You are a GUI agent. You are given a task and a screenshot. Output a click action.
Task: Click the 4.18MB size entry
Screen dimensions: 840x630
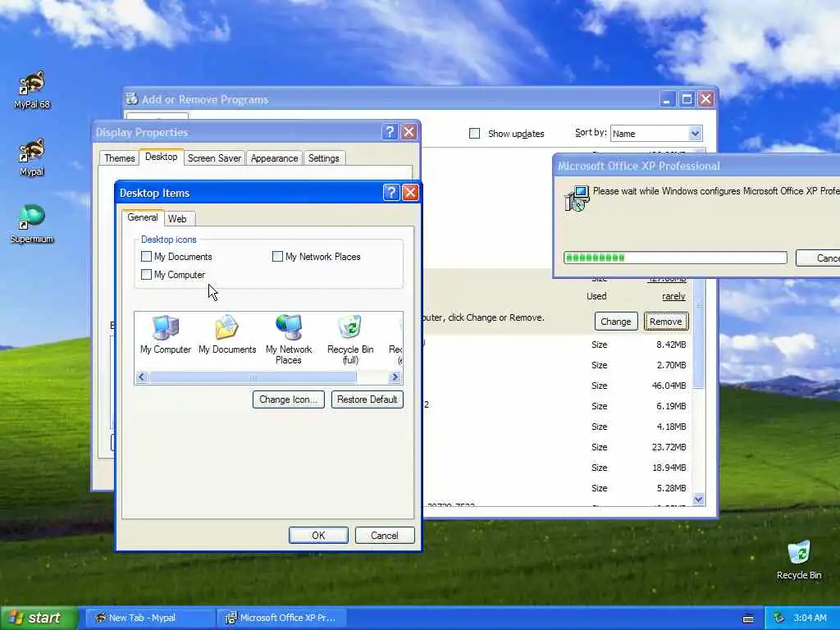[x=671, y=427]
